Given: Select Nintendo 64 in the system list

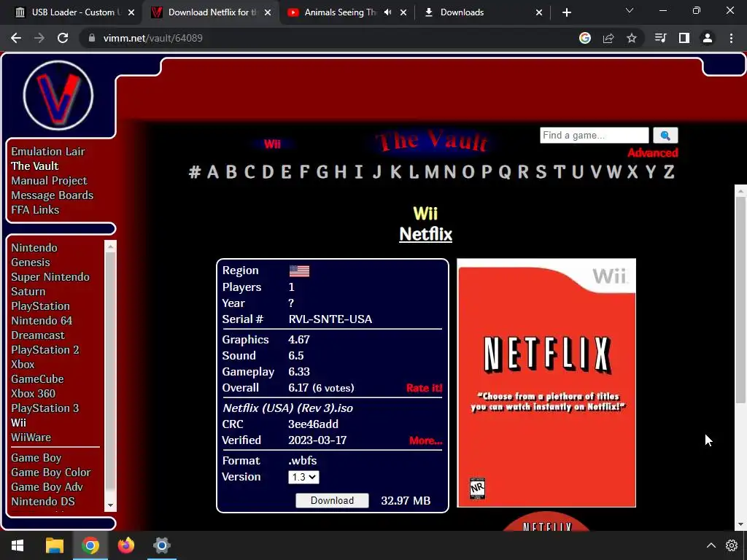Looking at the screenshot, I should tap(42, 321).
